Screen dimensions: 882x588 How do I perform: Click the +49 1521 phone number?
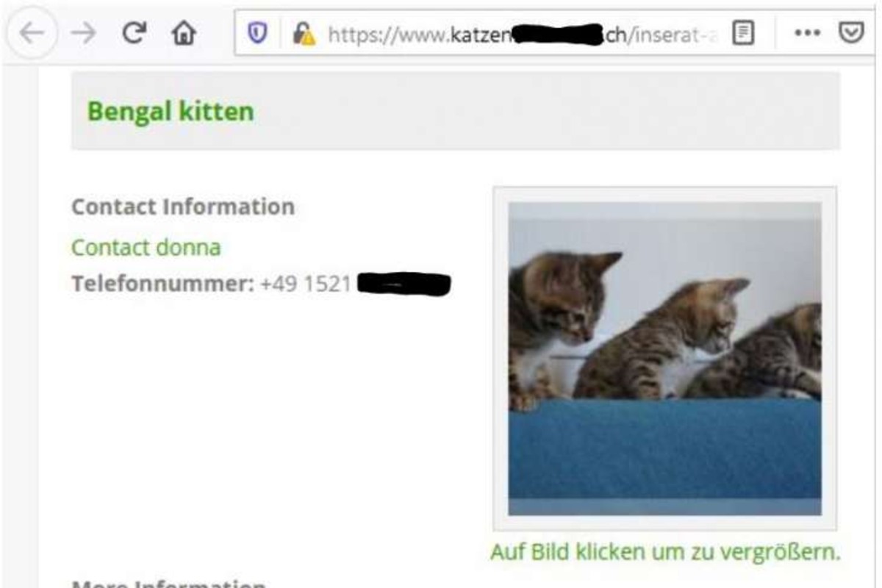[x=306, y=283]
